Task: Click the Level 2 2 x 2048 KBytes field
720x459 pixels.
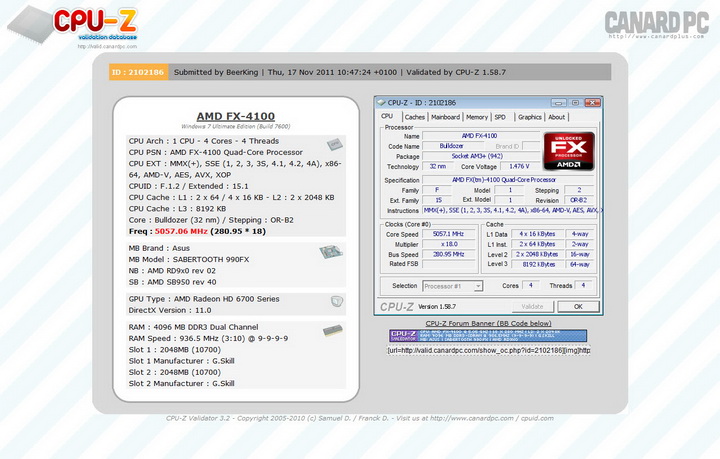Action: (x=537, y=254)
